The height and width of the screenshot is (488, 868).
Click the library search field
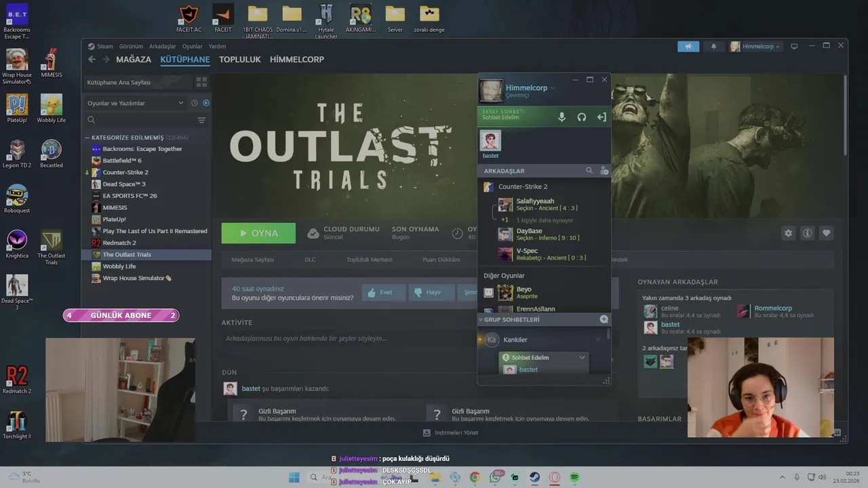pyautogui.click(x=140, y=120)
